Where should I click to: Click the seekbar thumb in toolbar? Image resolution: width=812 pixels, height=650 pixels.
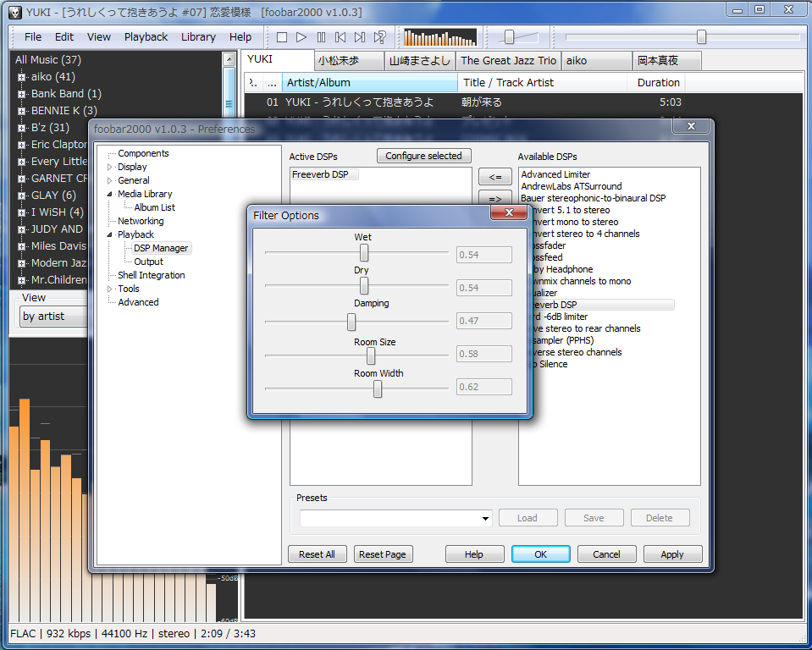701,36
